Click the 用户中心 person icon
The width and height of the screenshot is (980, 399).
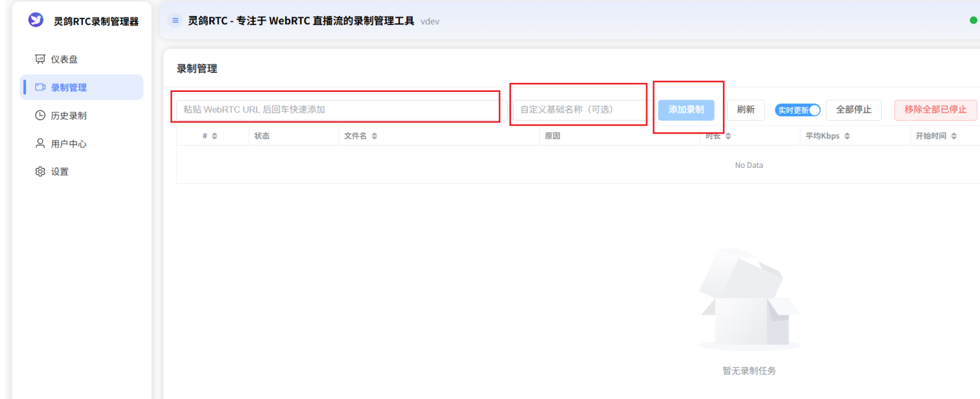click(40, 144)
